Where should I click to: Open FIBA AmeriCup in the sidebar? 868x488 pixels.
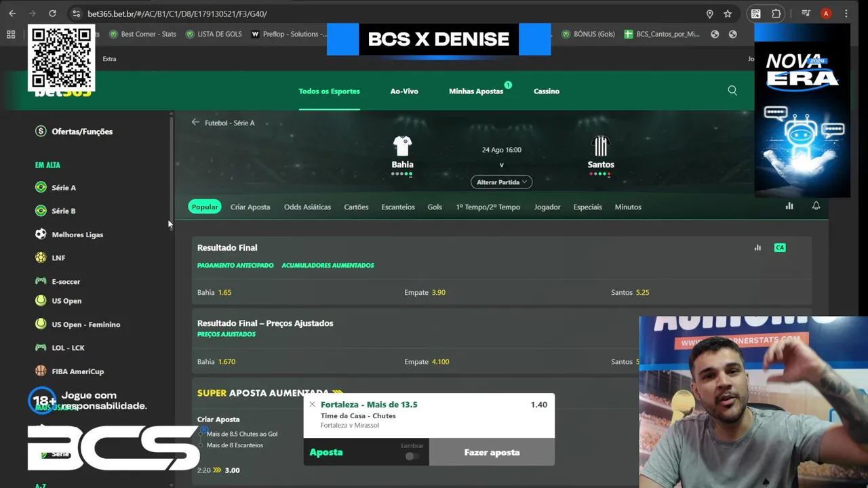pyautogui.click(x=69, y=371)
